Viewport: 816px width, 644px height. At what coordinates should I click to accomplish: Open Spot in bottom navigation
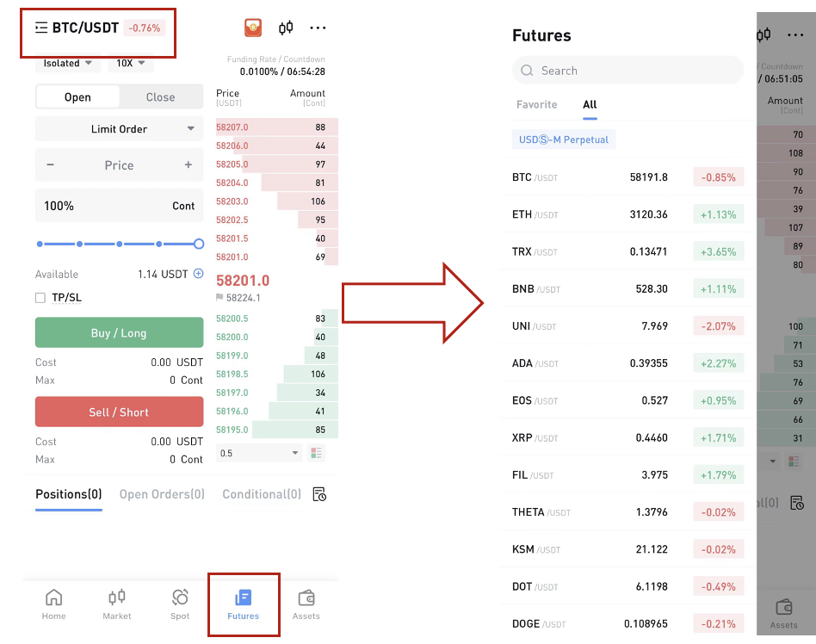(x=180, y=604)
